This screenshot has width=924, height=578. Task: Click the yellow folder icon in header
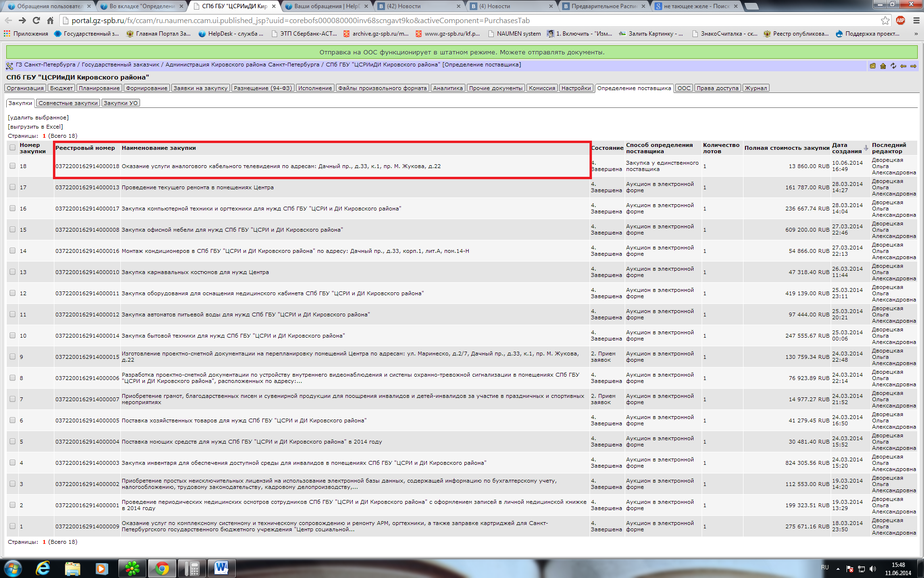(x=873, y=66)
